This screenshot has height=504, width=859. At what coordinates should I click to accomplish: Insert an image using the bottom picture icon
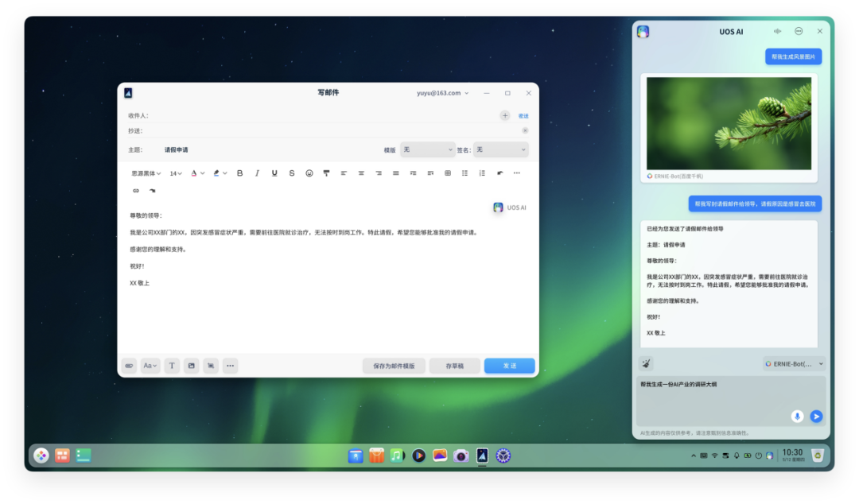click(191, 366)
